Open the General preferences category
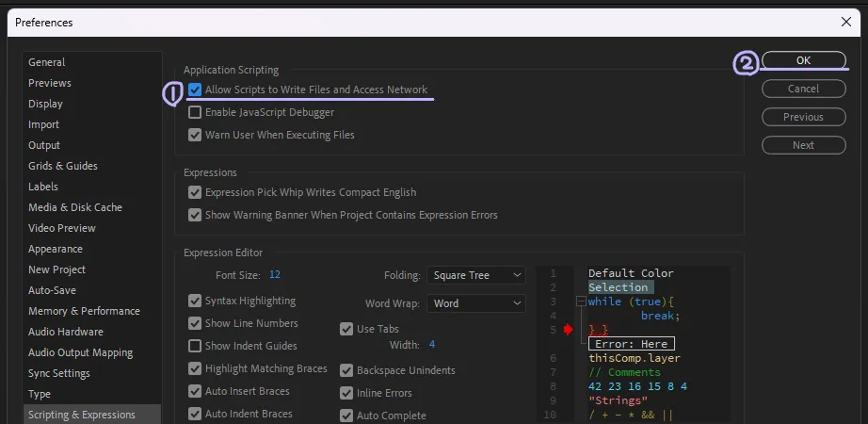The height and width of the screenshot is (424, 868). click(x=47, y=62)
